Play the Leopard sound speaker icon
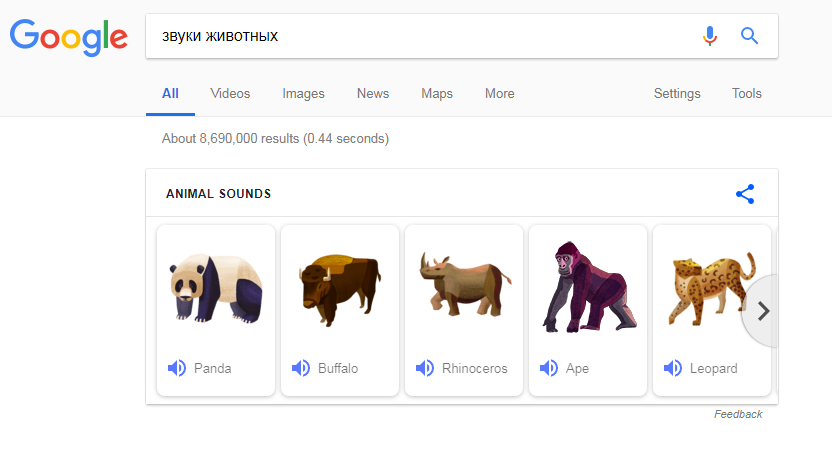This screenshot has height=451, width=832. click(x=673, y=368)
